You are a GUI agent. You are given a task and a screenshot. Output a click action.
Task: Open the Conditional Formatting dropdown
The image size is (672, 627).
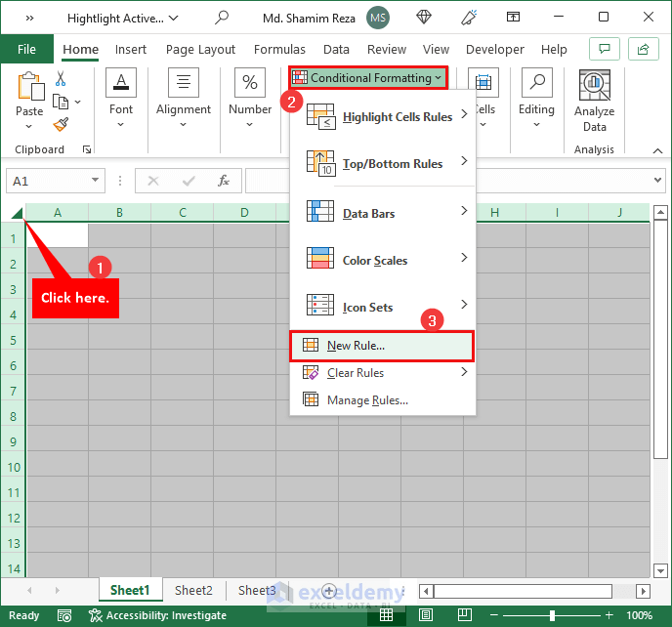368,78
